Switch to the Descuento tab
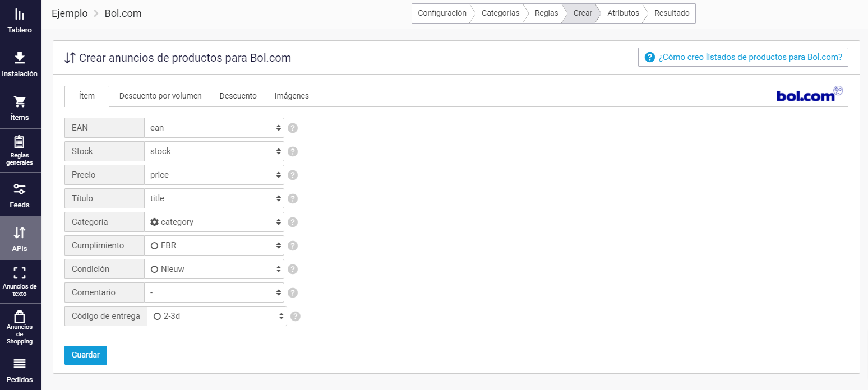The image size is (868, 390). point(238,96)
